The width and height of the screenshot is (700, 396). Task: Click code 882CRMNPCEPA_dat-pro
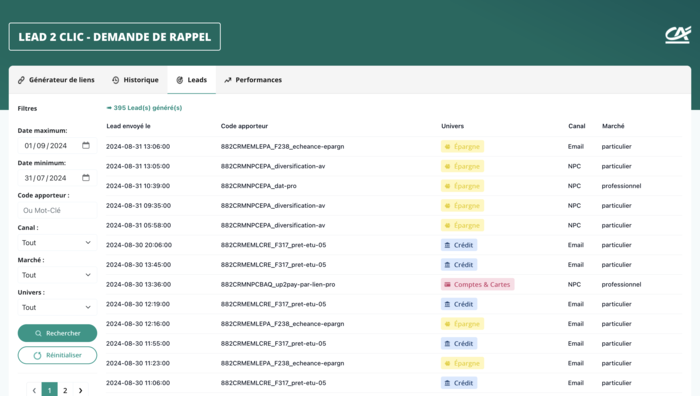pyautogui.click(x=258, y=186)
